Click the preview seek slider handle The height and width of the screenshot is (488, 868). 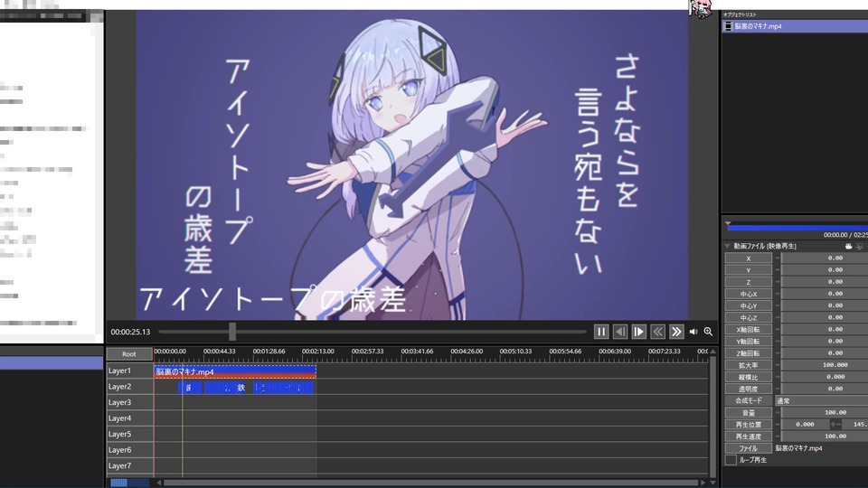click(232, 332)
